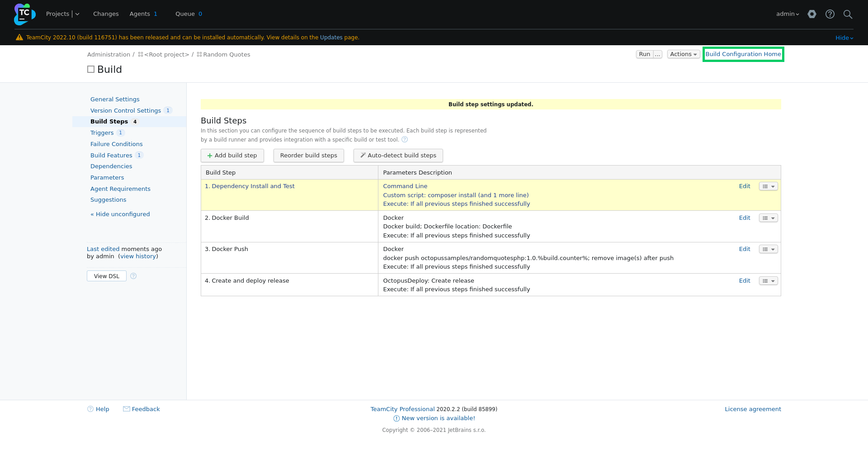This screenshot has height=450, width=868.
Task: Open custom run dialog with the ... button
Action: point(658,54)
